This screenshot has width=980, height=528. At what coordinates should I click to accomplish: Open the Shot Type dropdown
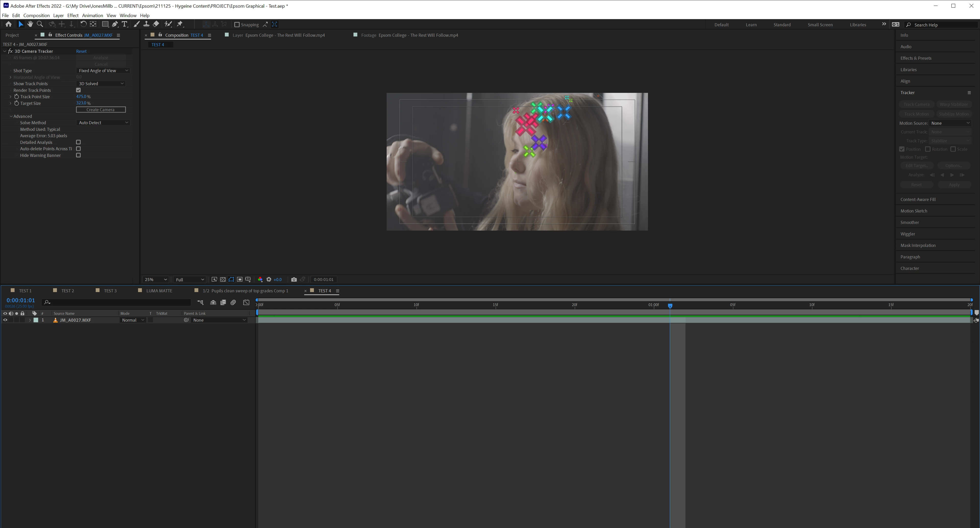[103, 71]
